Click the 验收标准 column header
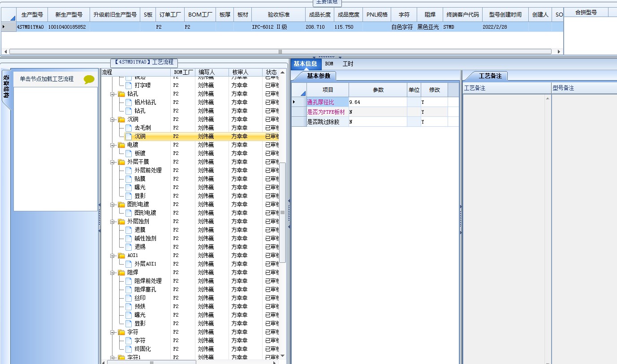This screenshot has height=364, width=617. 279,14
